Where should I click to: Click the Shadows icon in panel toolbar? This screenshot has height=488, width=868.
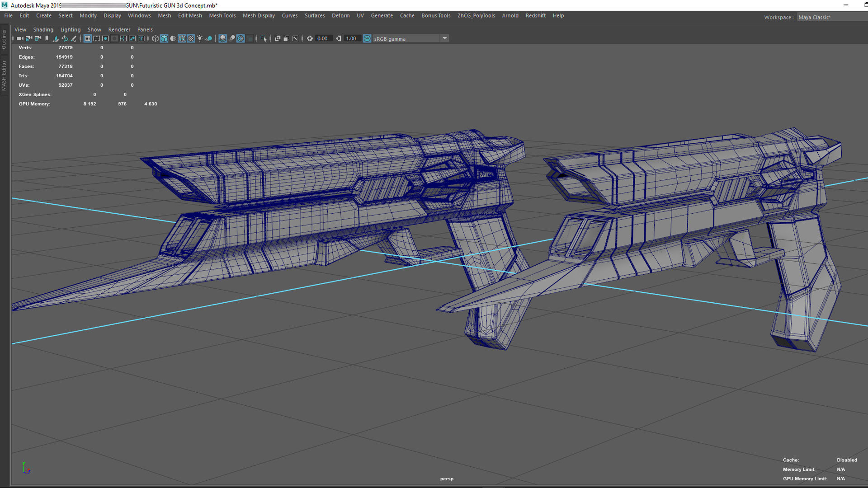coord(209,38)
